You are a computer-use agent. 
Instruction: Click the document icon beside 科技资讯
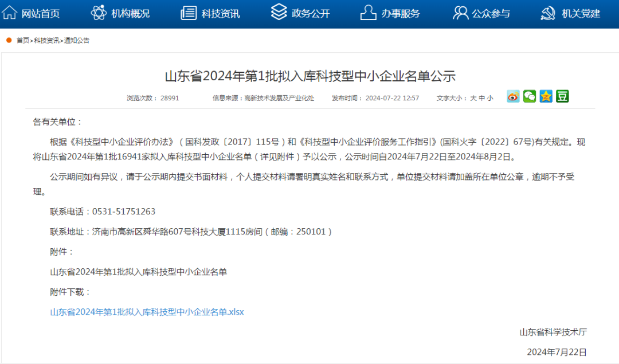(x=186, y=13)
